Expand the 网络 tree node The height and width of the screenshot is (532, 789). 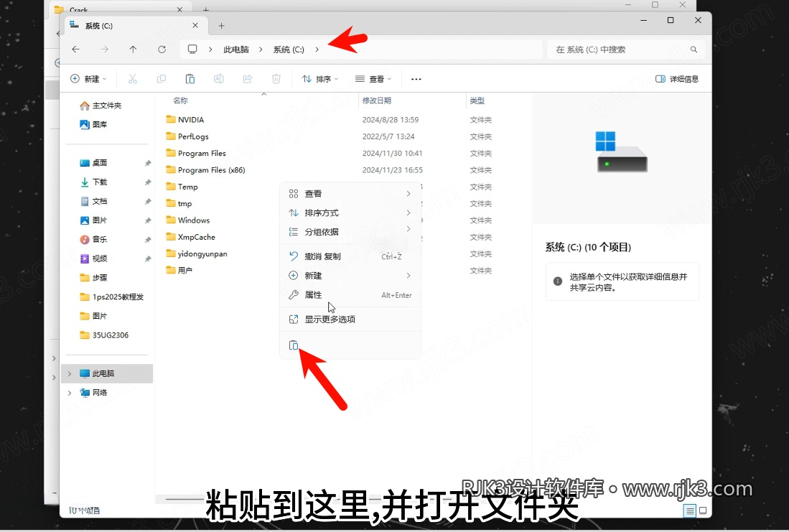click(x=70, y=393)
